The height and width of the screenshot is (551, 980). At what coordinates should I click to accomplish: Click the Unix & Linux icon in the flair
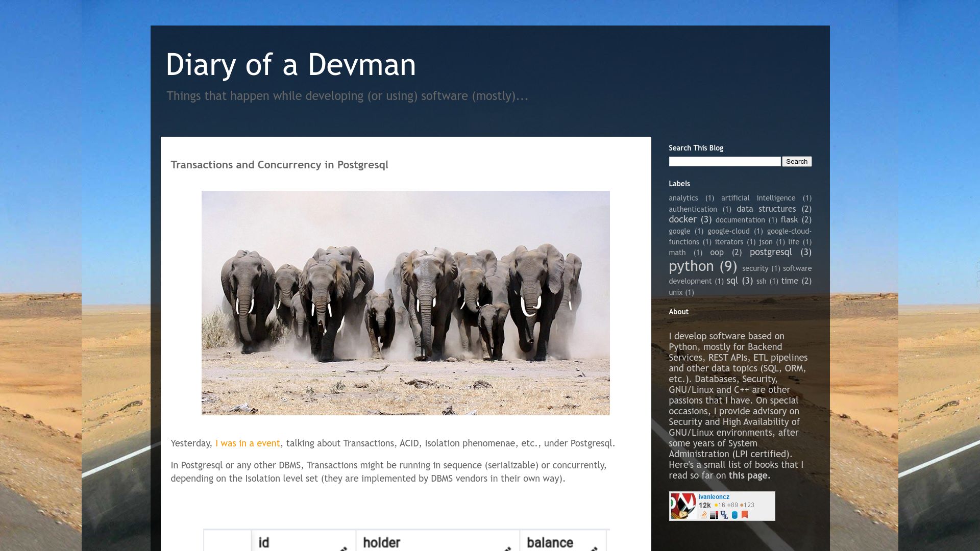click(724, 515)
